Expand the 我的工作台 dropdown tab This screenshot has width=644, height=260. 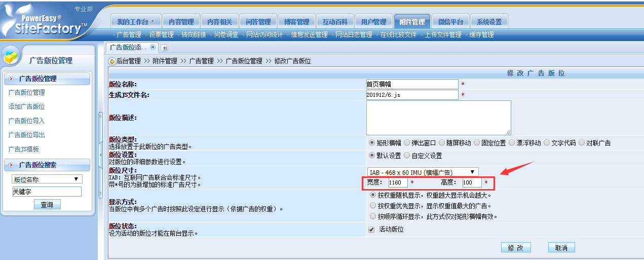[136, 22]
